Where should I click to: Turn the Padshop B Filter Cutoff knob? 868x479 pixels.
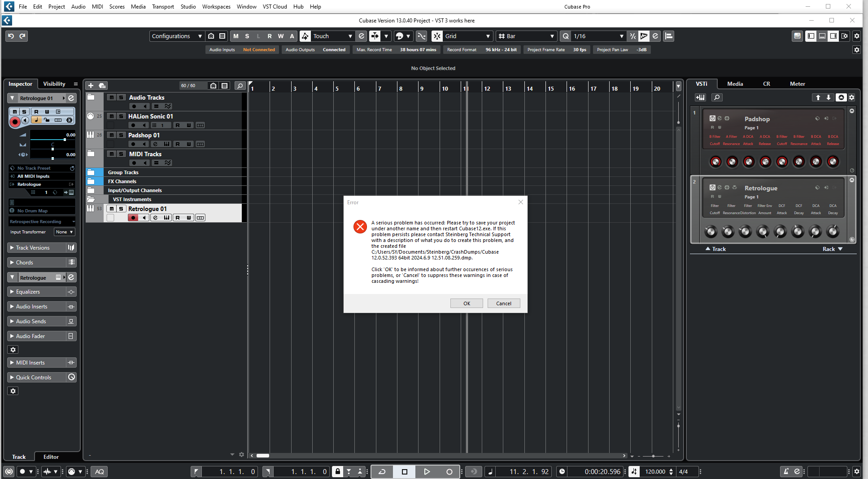[x=715, y=162]
